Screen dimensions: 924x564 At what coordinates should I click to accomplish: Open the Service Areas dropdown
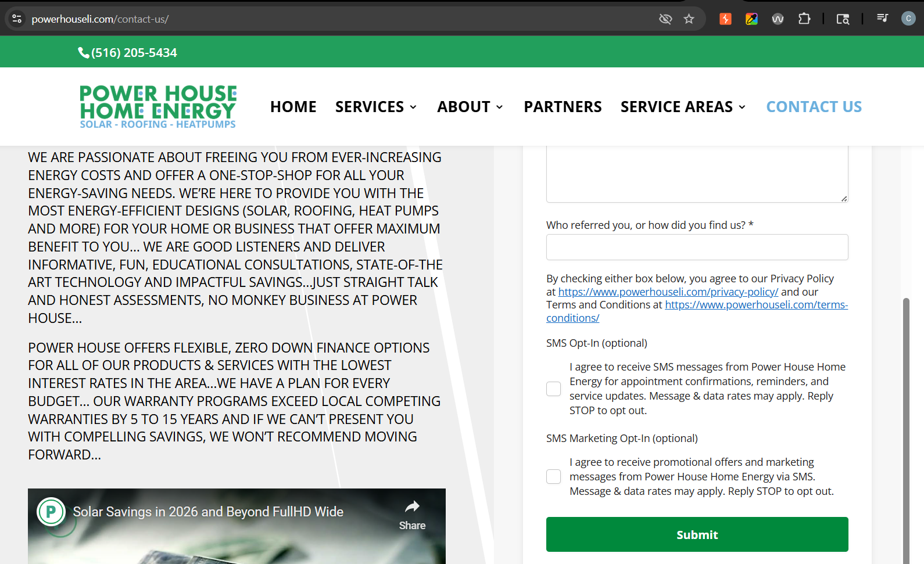683,107
